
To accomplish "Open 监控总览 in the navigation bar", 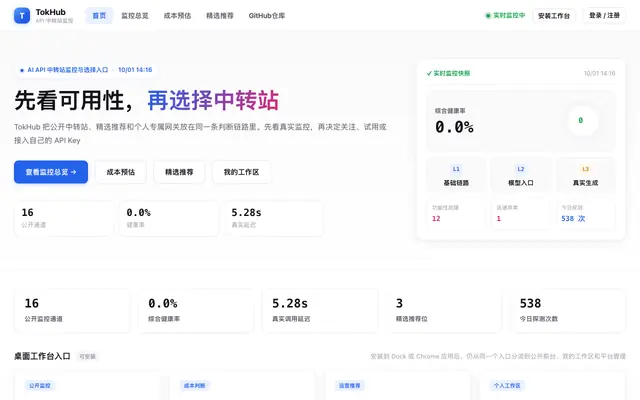I will tap(135, 16).
